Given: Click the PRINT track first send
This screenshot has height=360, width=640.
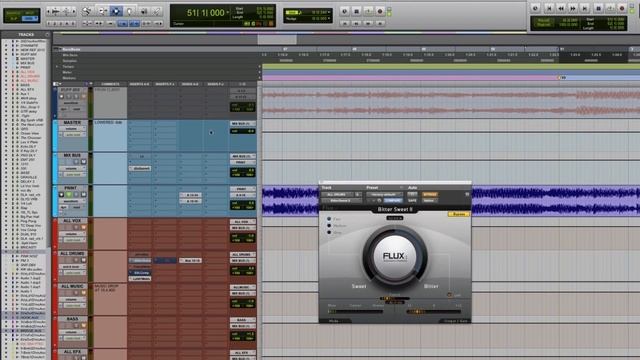Looking at the screenshot, I should [x=190, y=195].
